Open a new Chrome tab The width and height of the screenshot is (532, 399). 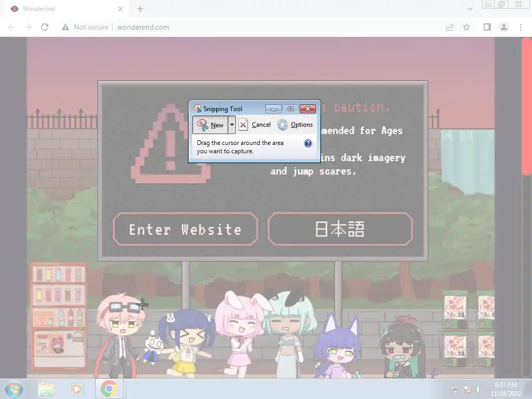pyautogui.click(x=140, y=9)
